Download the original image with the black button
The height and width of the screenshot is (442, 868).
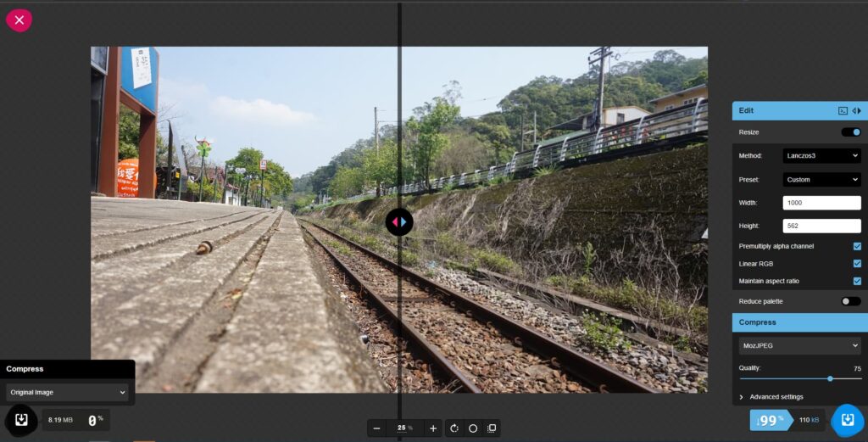point(21,420)
